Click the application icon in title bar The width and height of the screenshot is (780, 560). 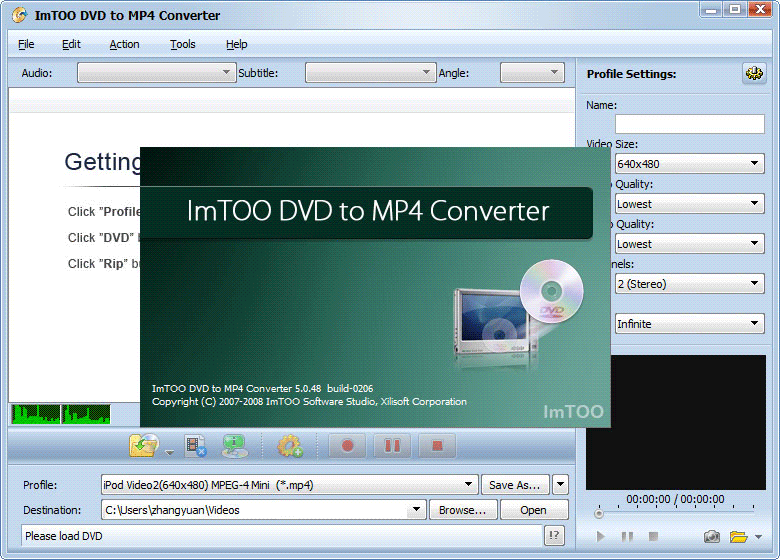pyautogui.click(x=19, y=15)
